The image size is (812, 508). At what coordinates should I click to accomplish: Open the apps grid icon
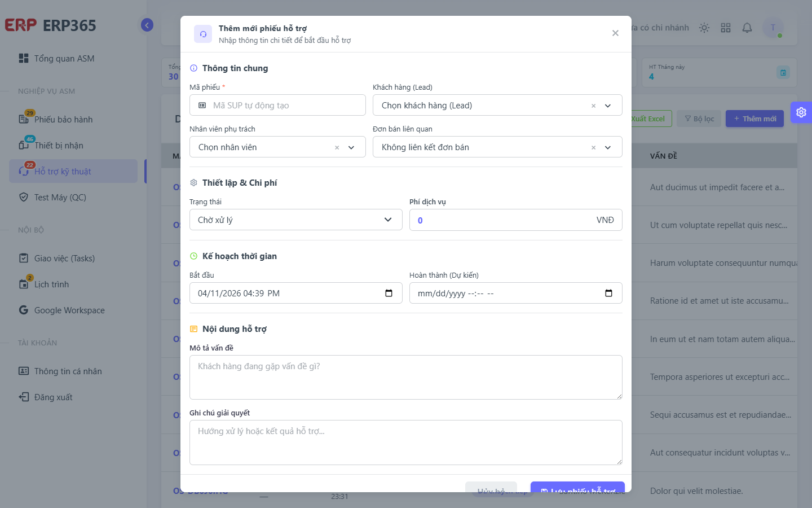tap(726, 28)
